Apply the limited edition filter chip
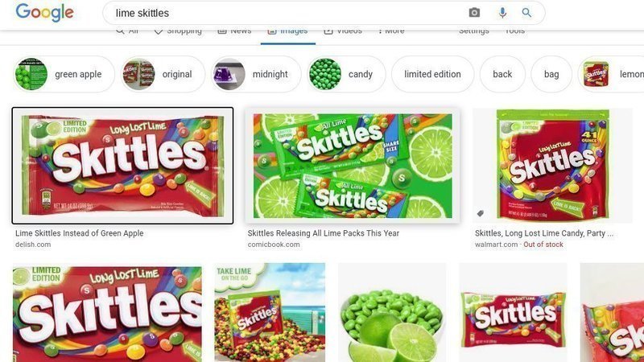This screenshot has width=644, height=362. [x=432, y=74]
